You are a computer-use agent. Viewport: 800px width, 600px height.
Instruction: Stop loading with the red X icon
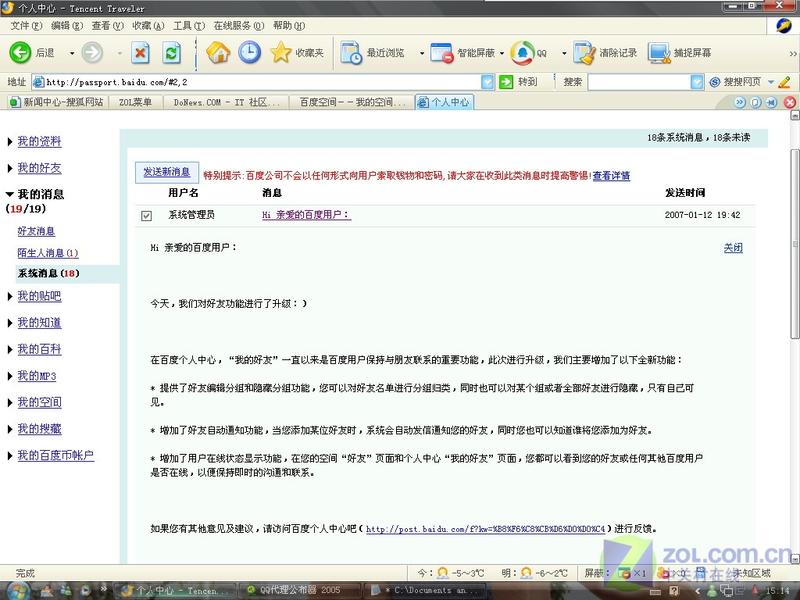point(140,53)
